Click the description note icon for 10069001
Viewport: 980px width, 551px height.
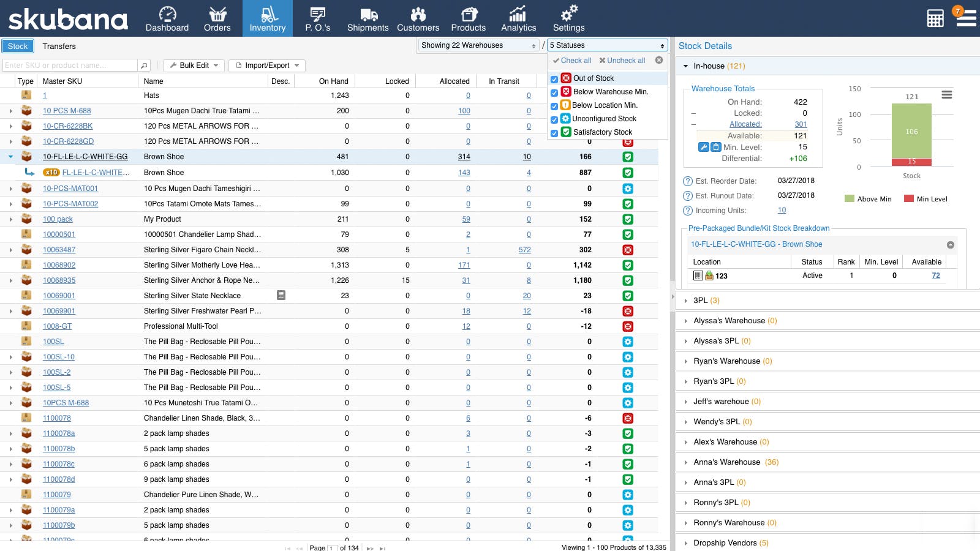click(x=281, y=295)
